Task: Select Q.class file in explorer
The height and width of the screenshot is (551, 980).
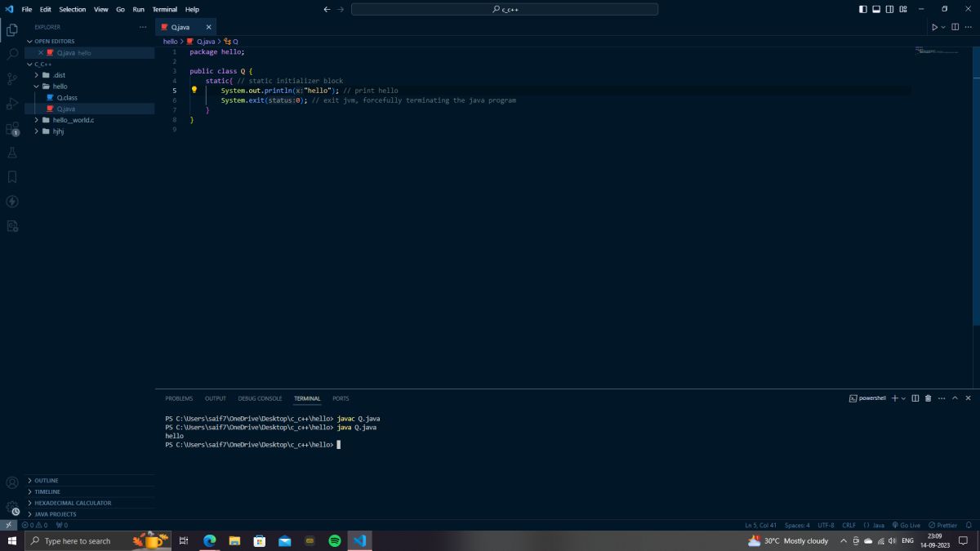Action: (x=90, y=97)
